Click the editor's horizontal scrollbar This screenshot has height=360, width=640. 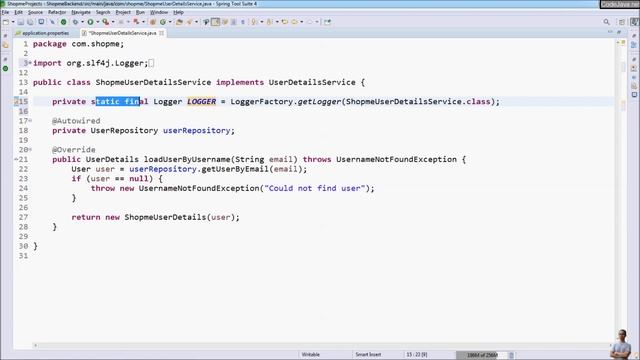click(322, 345)
